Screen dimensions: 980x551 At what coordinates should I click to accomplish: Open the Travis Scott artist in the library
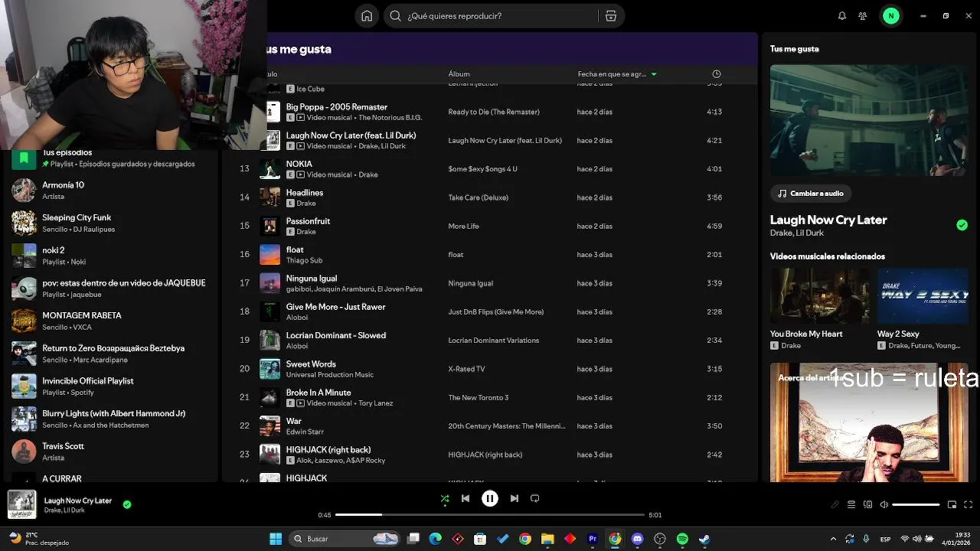[x=111, y=452]
